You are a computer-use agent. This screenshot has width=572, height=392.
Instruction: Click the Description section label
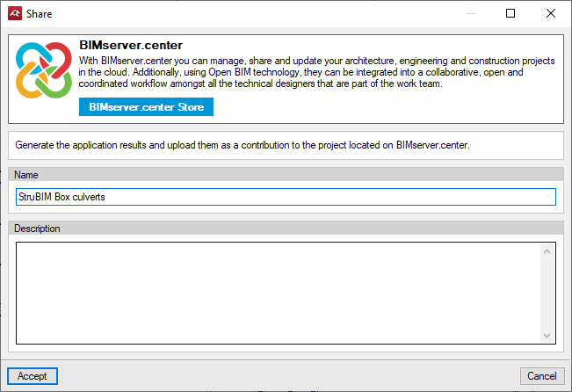click(x=37, y=229)
